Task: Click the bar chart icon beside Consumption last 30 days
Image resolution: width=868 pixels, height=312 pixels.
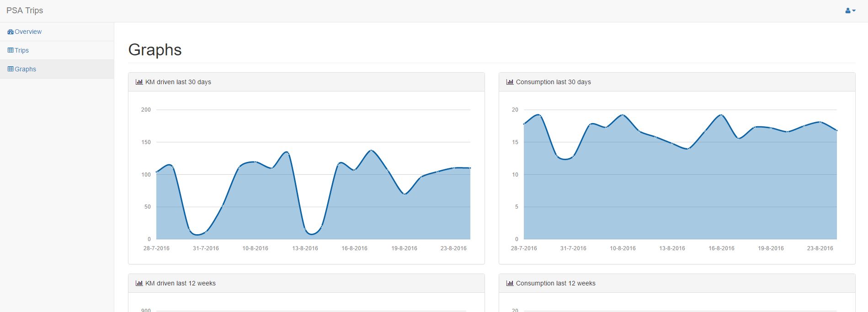Action: tap(510, 82)
